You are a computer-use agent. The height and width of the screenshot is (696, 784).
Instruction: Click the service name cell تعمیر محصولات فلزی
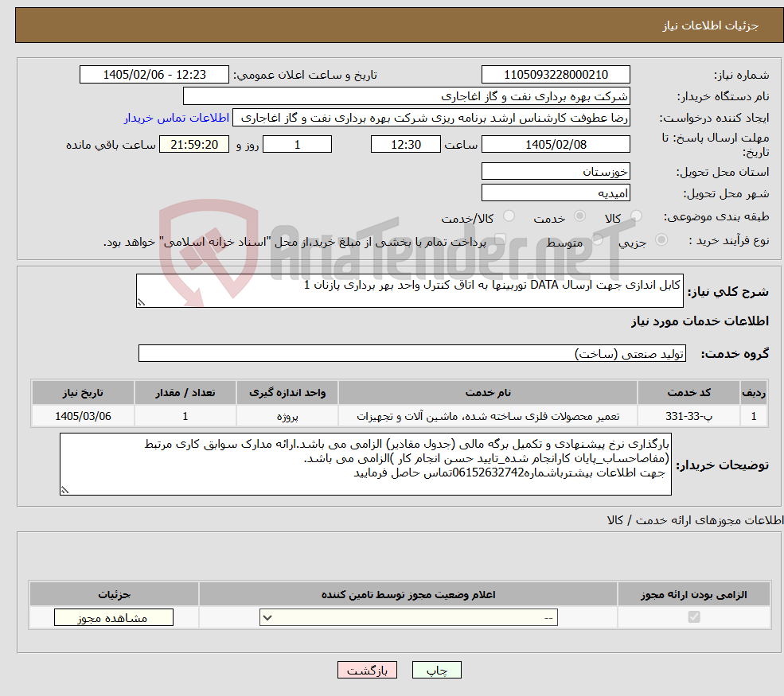tap(488, 416)
